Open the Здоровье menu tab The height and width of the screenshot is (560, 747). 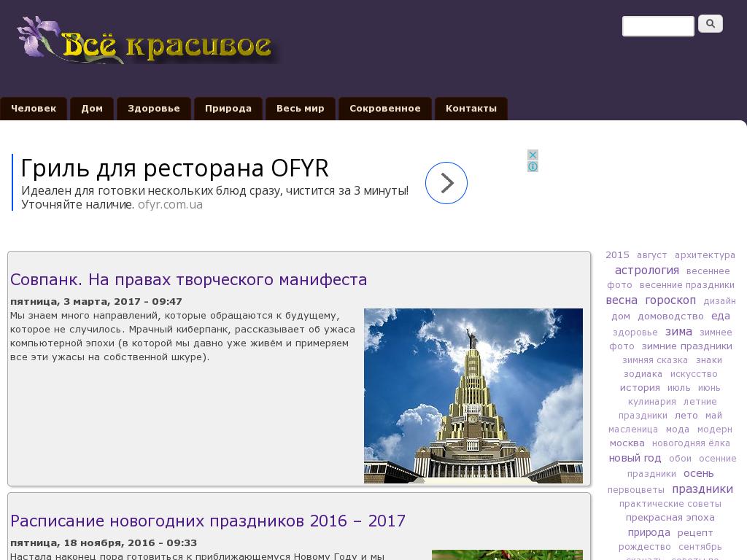click(x=154, y=109)
